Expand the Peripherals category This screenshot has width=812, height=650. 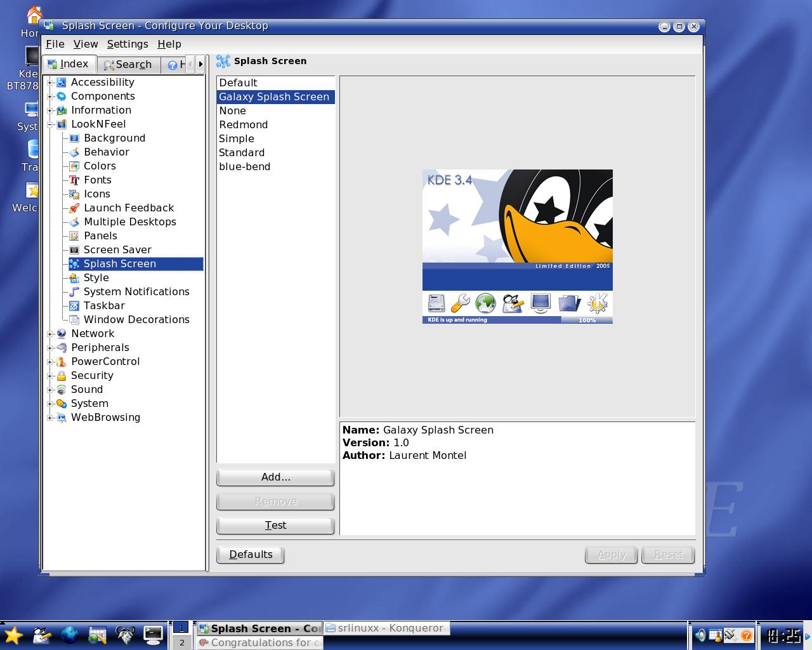[50, 348]
